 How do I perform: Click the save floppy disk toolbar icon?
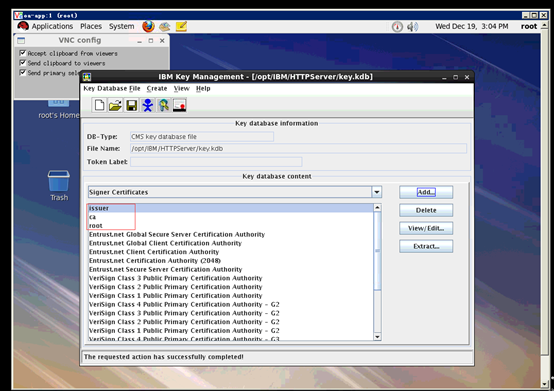pyautogui.click(x=131, y=105)
